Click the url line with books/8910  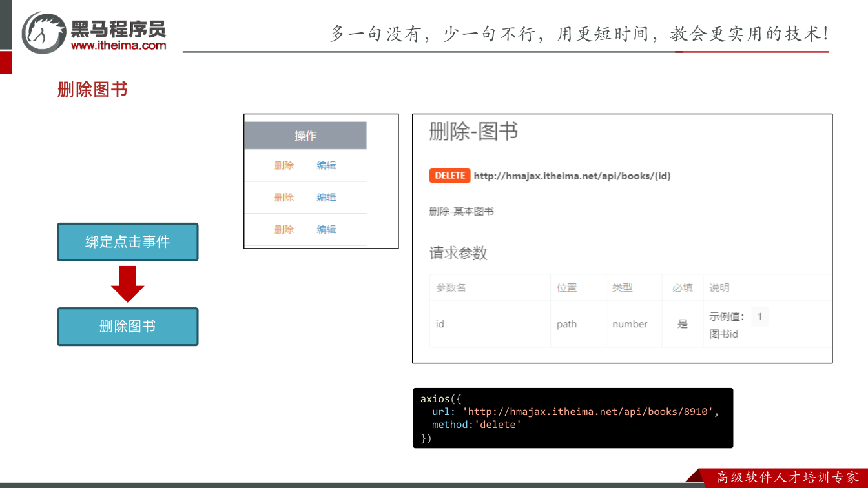(x=575, y=412)
